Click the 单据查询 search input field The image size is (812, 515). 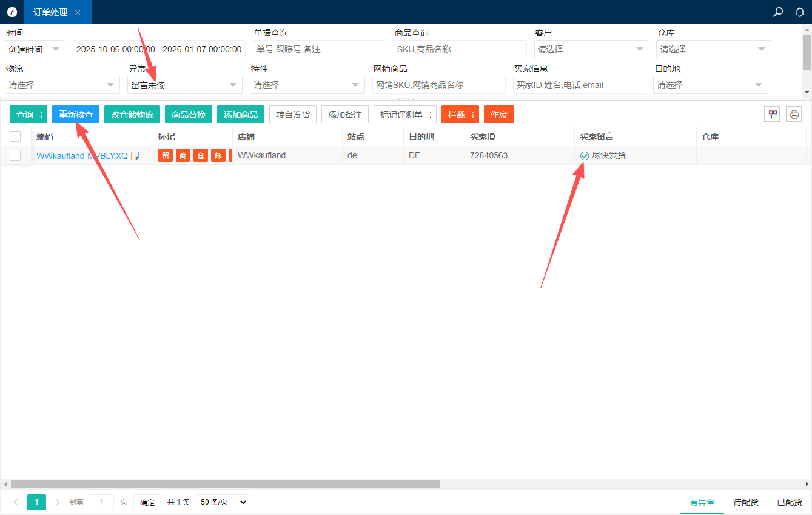(320, 49)
